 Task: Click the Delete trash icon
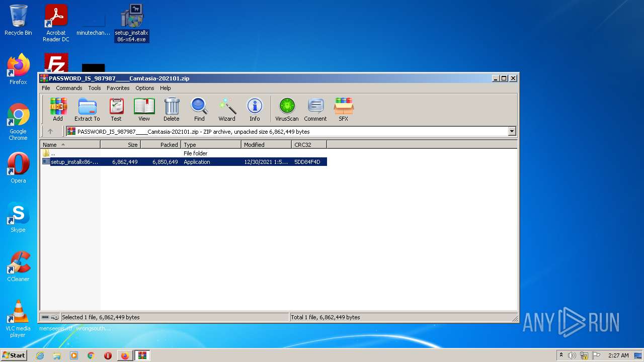coord(172,110)
